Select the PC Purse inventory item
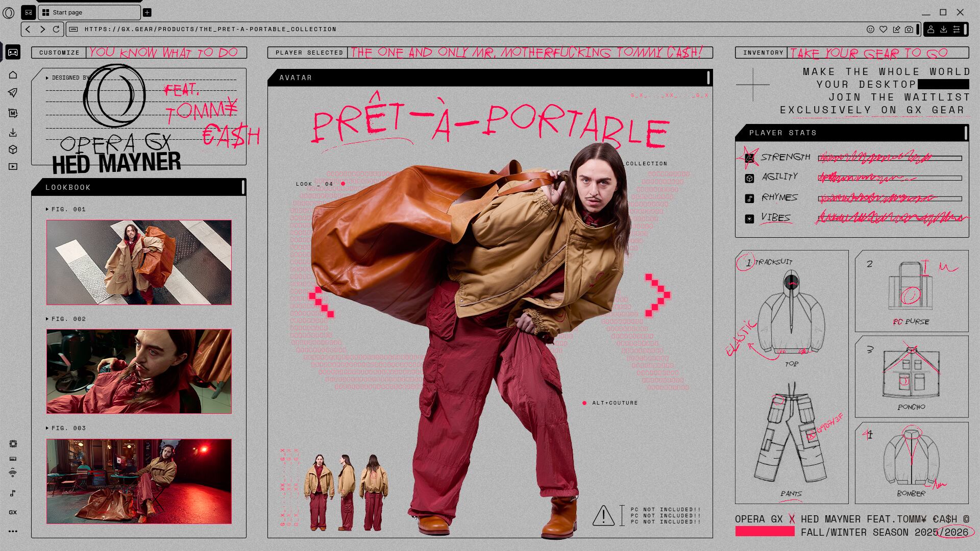Image resolution: width=980 pixels, height=551 pixels. 911,291
